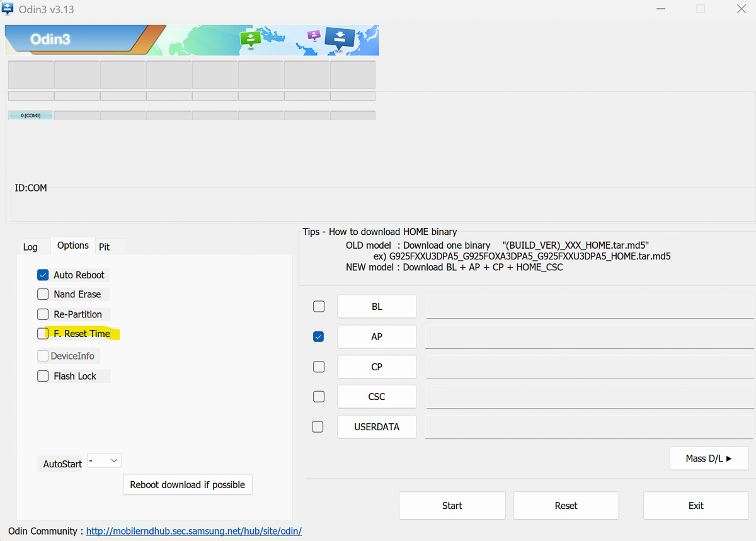
Task: Click the AP file button
Action: 377,336
